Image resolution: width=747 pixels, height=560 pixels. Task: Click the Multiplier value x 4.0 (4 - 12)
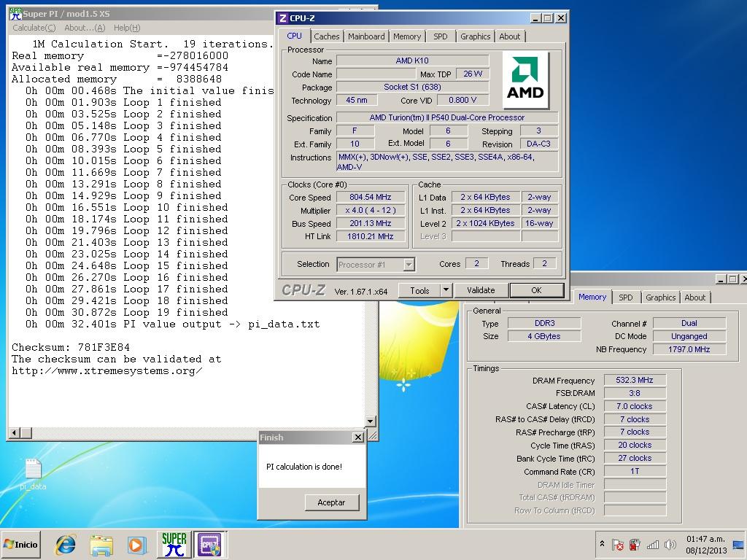pos(370,210)
